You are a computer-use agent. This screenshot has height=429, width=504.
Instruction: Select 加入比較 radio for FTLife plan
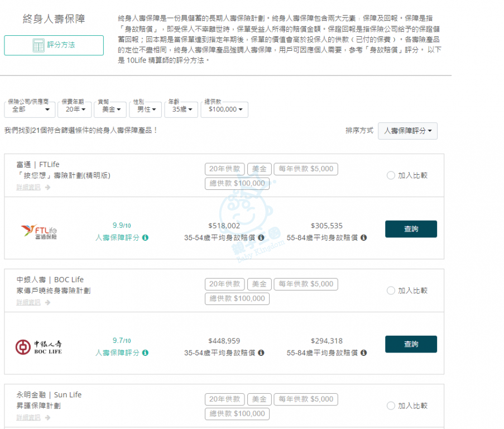click(x=391, y=175)
